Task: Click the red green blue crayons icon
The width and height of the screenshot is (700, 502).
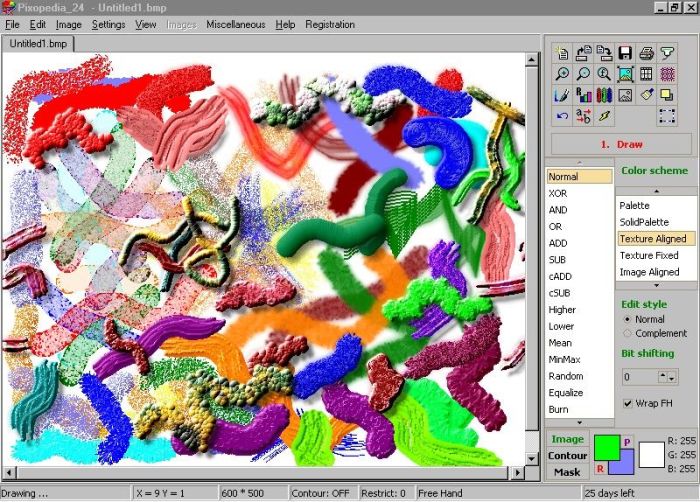Action: (604, 95)
